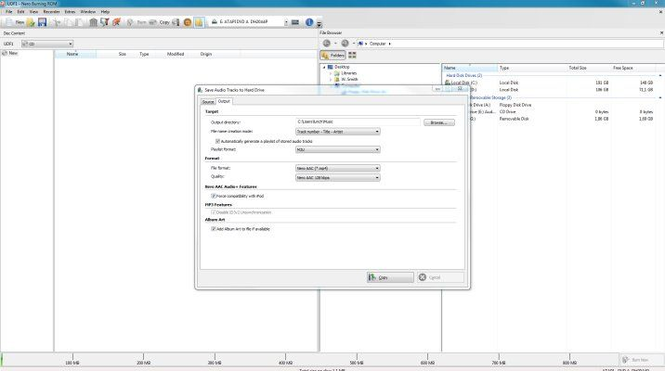Viewport: 665px width, 371px height.
Task: Click Computer in the File Browser address bar
Action: point(377,44)
